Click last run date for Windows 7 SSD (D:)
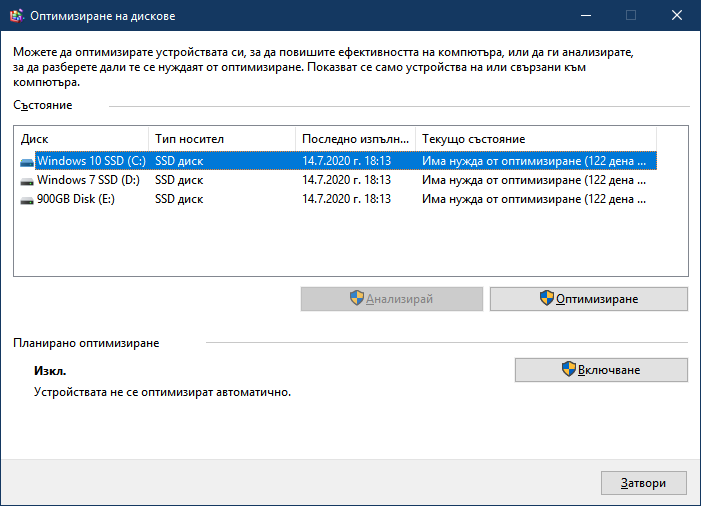 [346, 180]
